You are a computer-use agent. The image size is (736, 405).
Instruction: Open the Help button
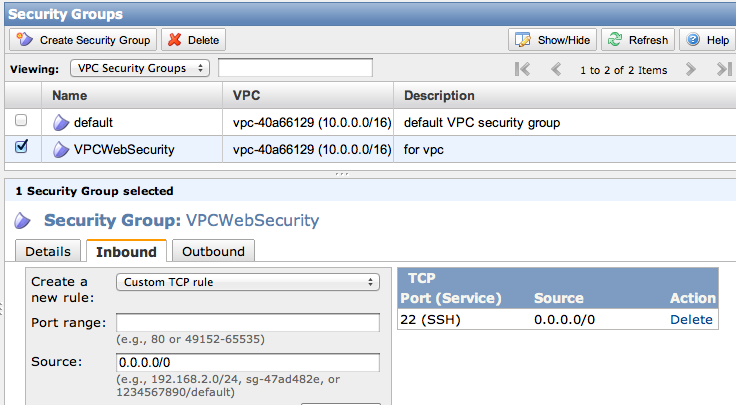[706, 40]
